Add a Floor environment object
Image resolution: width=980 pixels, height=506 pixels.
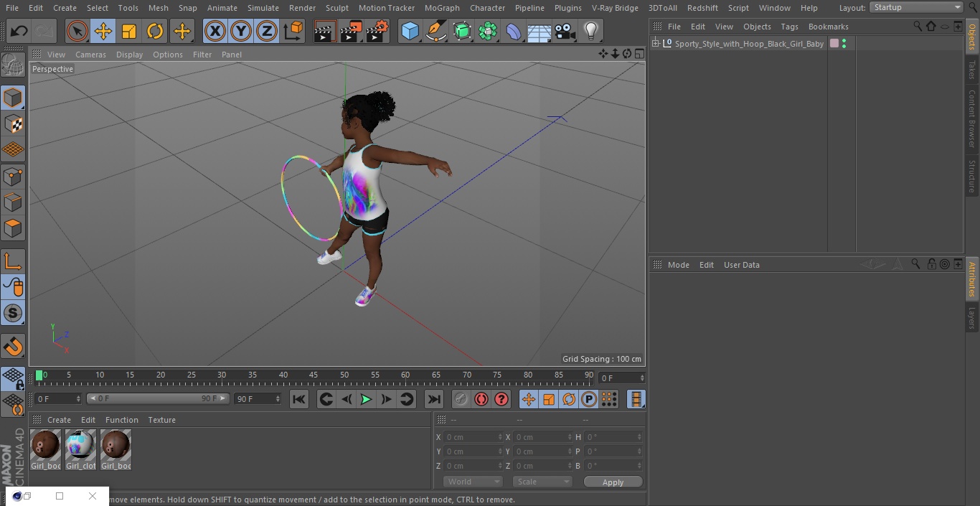tap(540, 31)
